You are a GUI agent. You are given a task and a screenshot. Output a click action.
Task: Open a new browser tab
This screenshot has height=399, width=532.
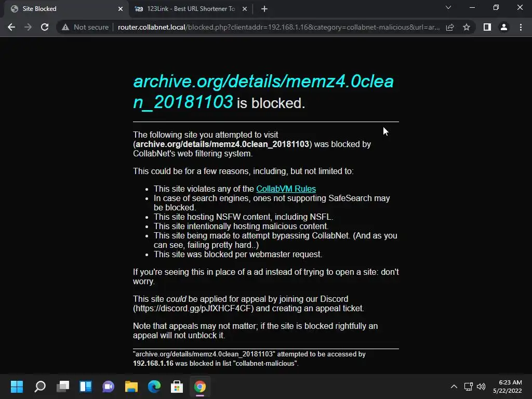tap(264, 9)
